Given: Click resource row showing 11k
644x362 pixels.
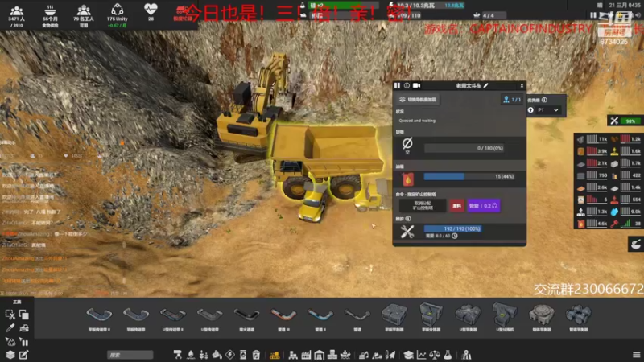Looking at the screenshot, I should coord(592,139).
